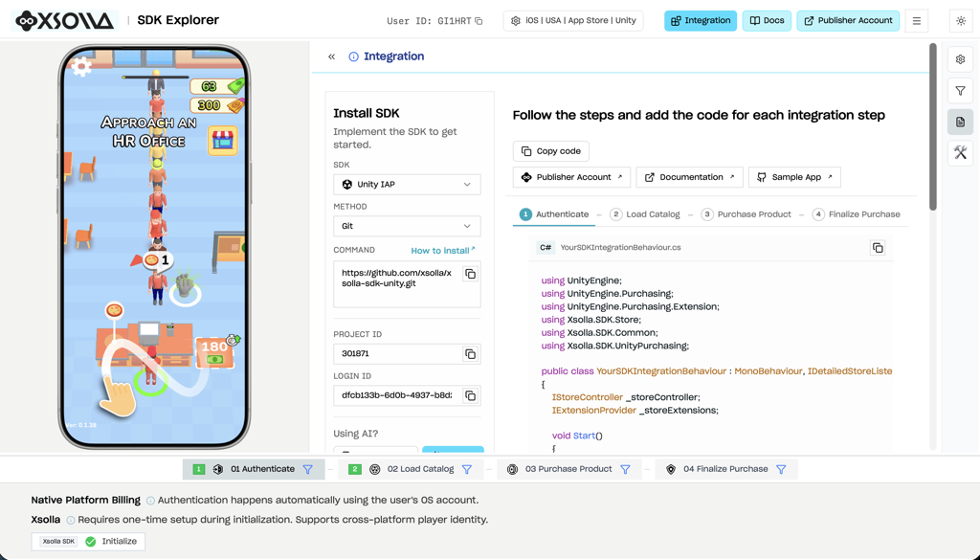
Task: Copy the git command URL
Action: pyautogui.click(x=470, y=274)
